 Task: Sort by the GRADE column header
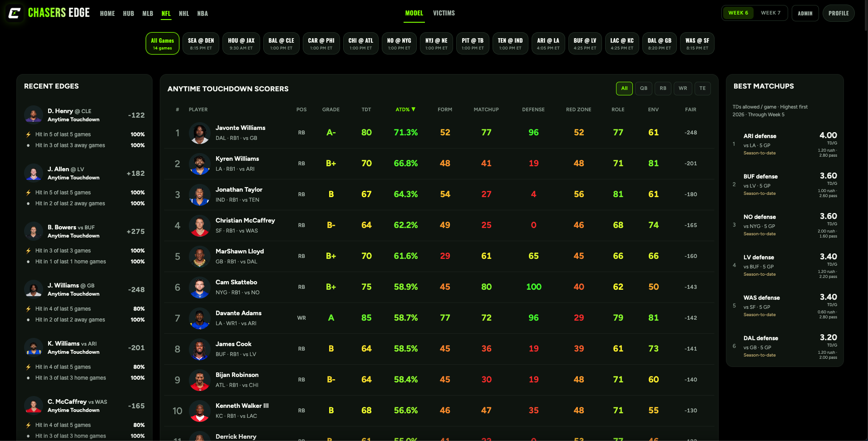point(331,109)
